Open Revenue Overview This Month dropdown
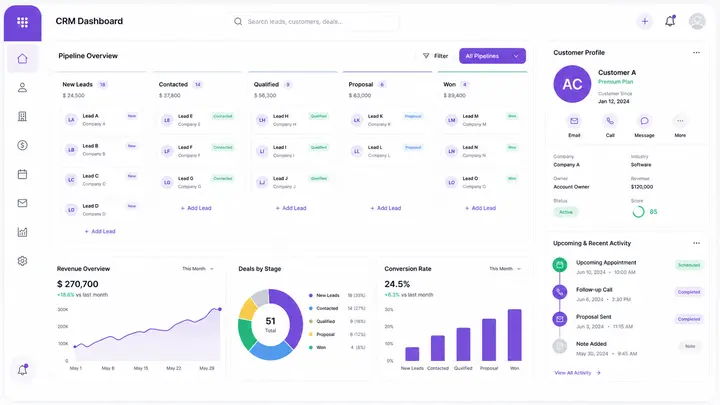 click(198, 269)
